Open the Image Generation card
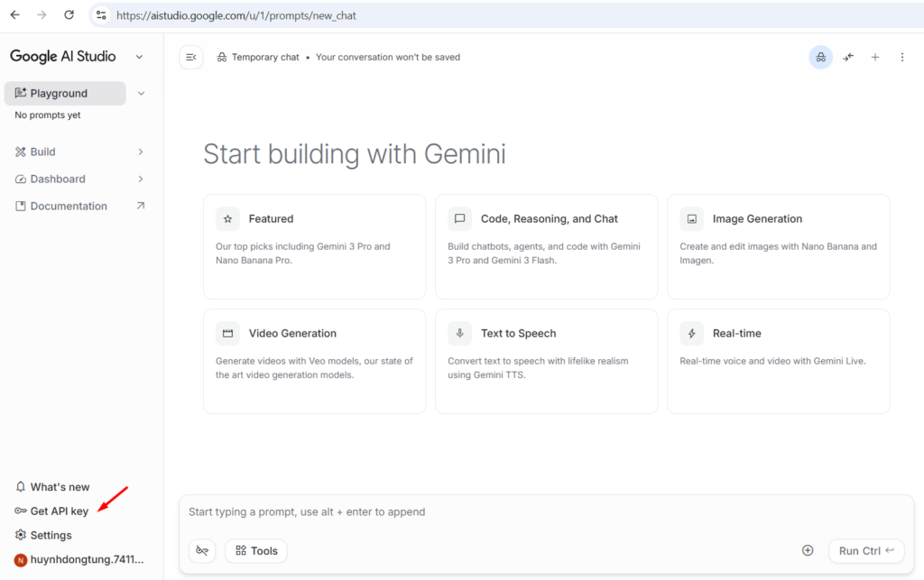This screenshot has height=580, width=924. [x=778, y=246]
